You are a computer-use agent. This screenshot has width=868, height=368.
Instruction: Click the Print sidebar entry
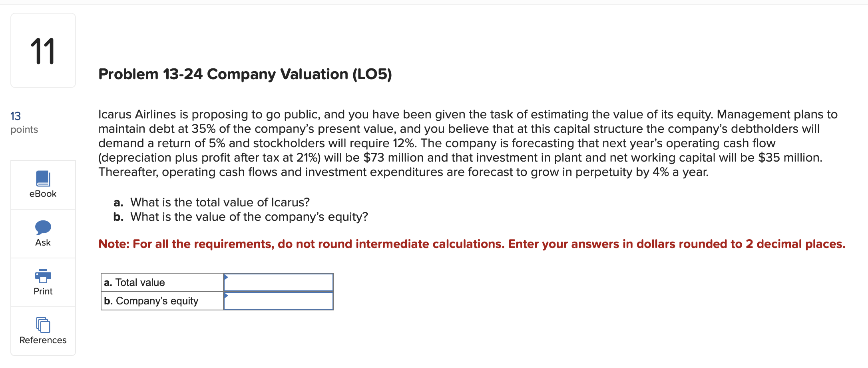(42, 284)
